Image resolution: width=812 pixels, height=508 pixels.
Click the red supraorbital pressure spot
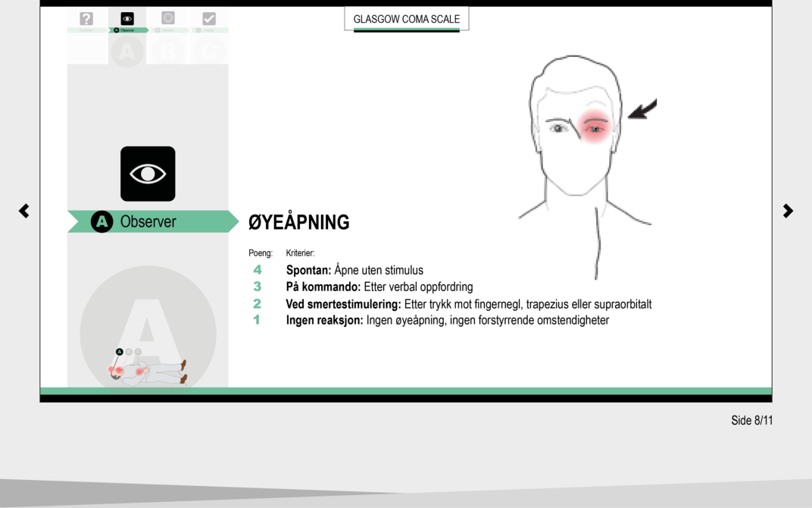pos(595,124)
